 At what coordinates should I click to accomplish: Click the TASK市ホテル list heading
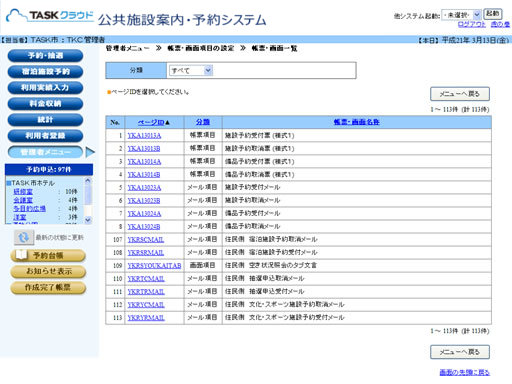tap(33, 183)
